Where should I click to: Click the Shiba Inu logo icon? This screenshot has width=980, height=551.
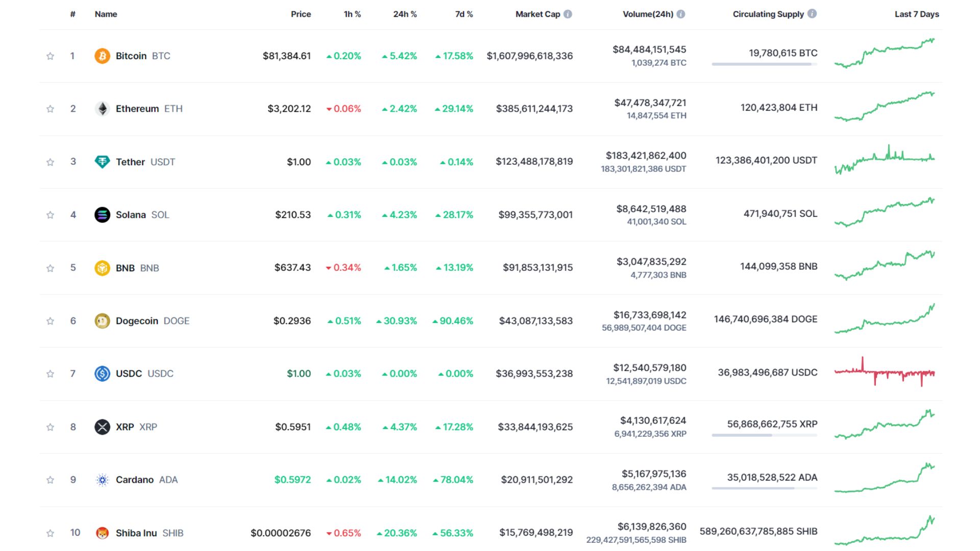coord(103,533)
